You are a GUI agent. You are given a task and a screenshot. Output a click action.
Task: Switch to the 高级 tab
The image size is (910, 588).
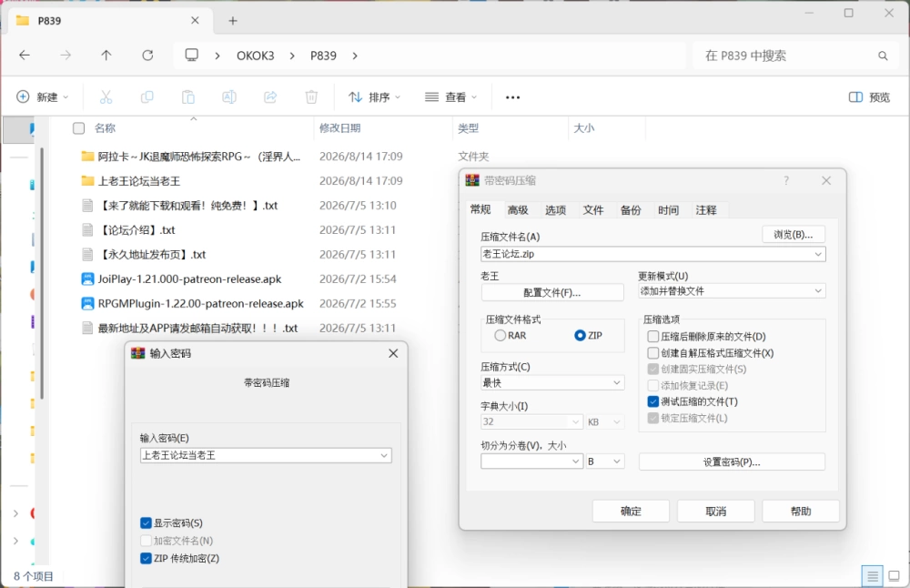point(518,210)
